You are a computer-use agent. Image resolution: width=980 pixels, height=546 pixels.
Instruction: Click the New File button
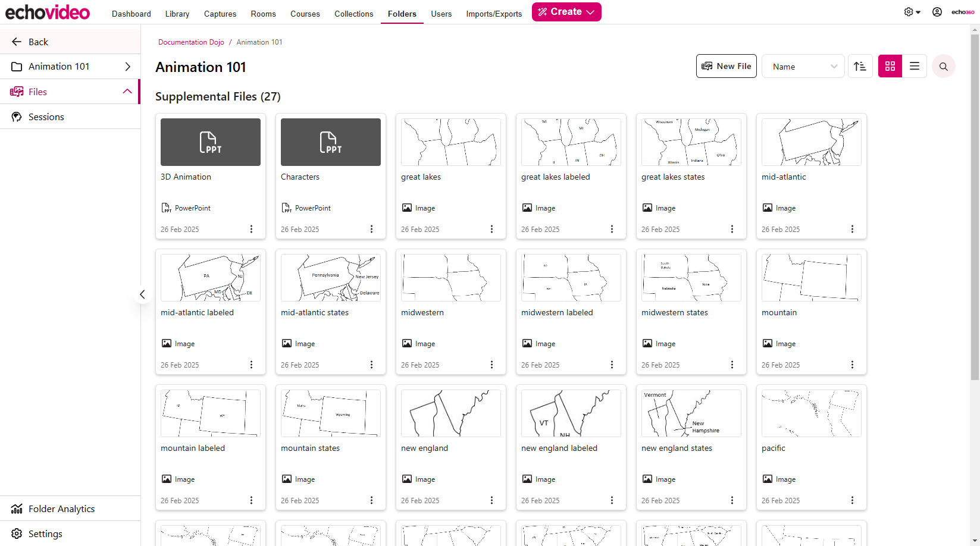coord(727,66)
